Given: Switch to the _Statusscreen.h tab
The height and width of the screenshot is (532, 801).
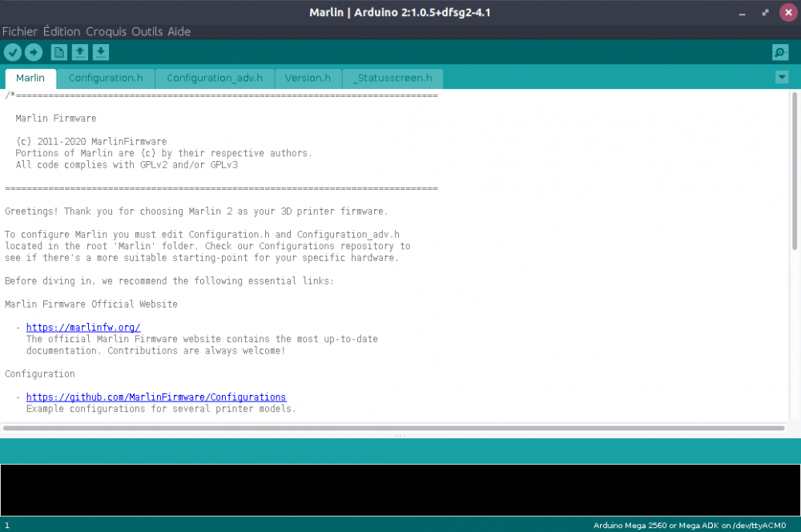Looking at the screenshot, I should (392, 79).
